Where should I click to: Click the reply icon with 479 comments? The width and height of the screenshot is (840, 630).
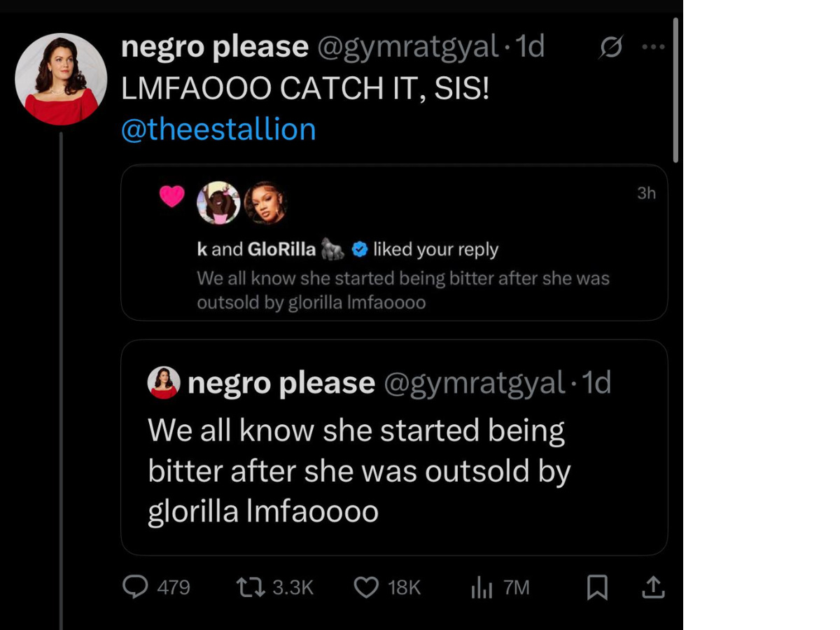(135, 587)
